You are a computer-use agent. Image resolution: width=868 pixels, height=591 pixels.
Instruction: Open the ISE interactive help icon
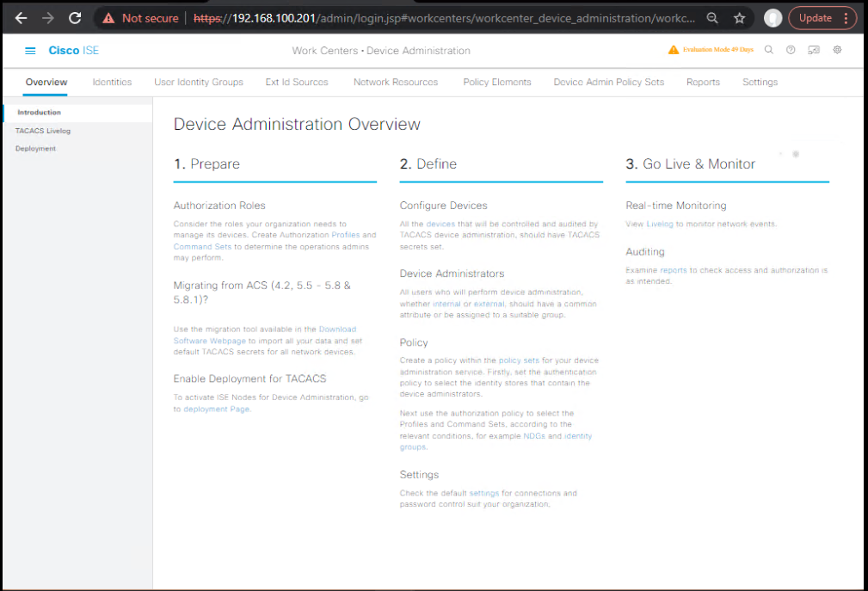[814, 50]
